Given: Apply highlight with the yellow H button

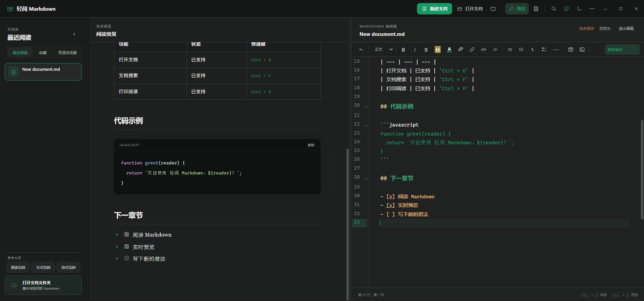Looking at the screenshot, I should click(437, 50).
